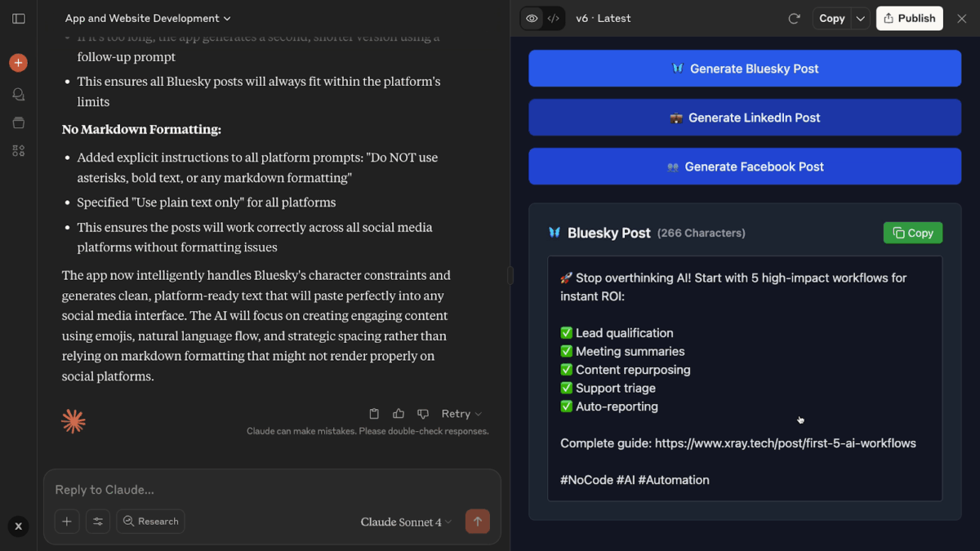Image resolution: width=980 pixels, height=551 pixels.
Task: Click the #NoCode #AI #Automation hashtags line
Action: click(635, 480)
